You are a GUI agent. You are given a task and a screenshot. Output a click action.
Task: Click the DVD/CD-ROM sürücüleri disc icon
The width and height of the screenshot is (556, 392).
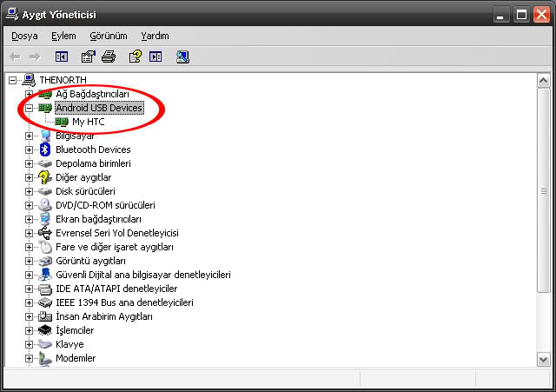pyautogui.click(x=45, y=205)
